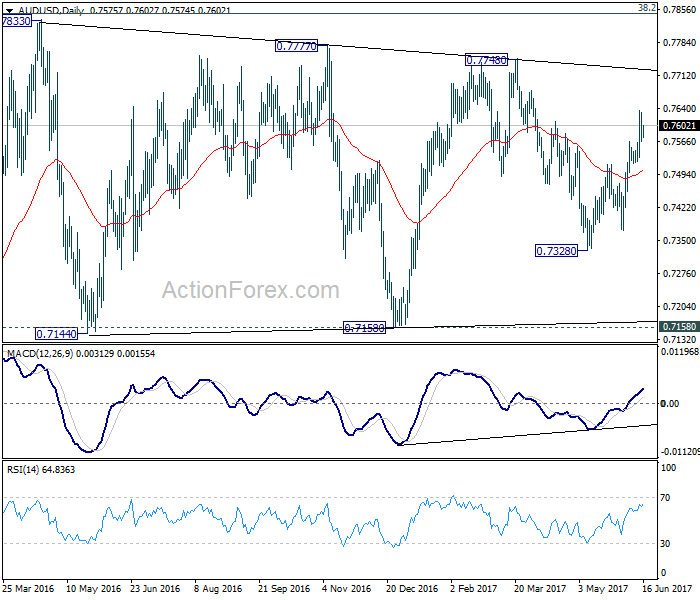Click the 0.71580 price tag on axis
The image size is (700, 600).
679,327
